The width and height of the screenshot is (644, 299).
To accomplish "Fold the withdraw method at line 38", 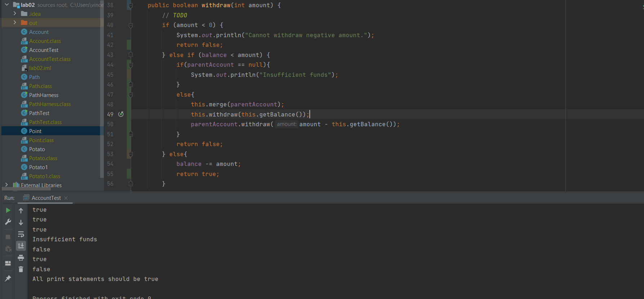I will pos(131,5).
